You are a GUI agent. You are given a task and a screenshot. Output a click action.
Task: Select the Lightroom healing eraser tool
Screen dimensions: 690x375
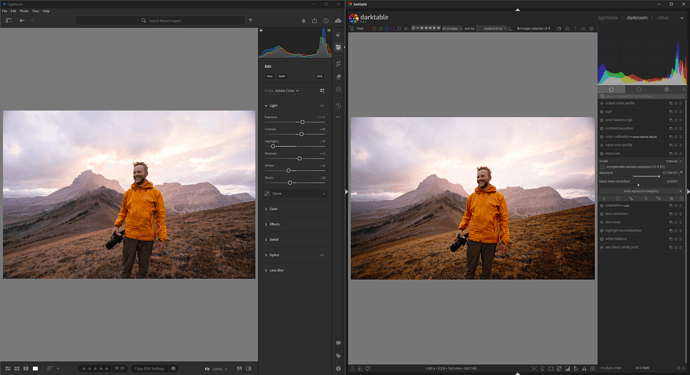point(338,77)
